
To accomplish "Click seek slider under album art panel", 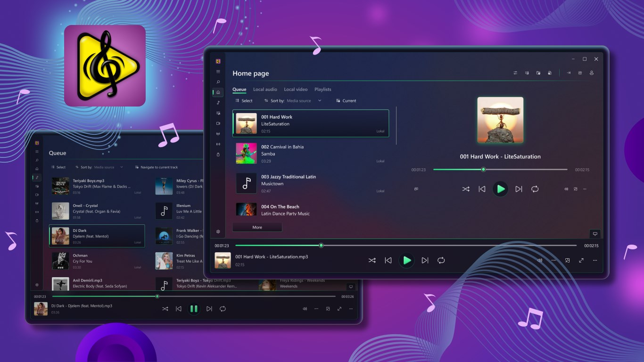I will [500, 170].
